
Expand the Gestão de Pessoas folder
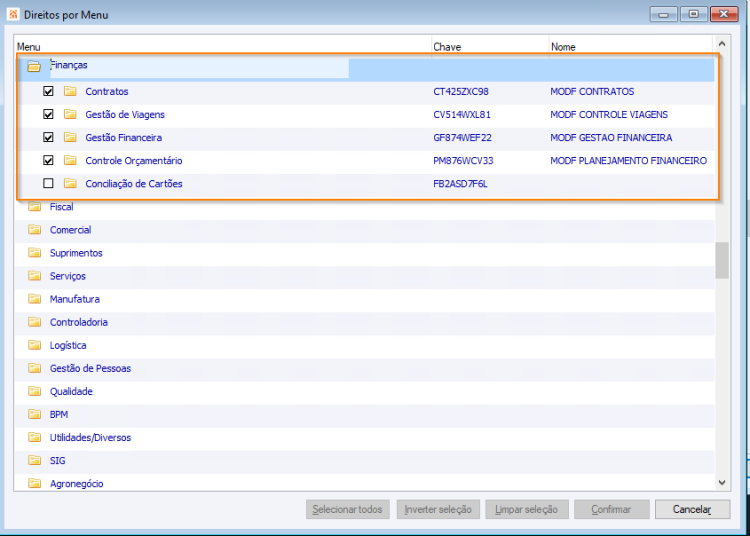pos(90,368)
